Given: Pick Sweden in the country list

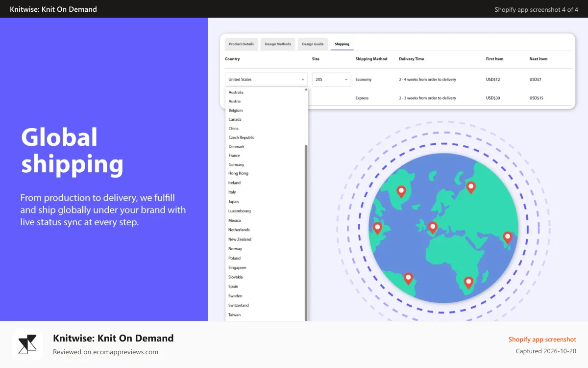Looking at the screenshot, I should pyautogui.click(x=235, y=296).
